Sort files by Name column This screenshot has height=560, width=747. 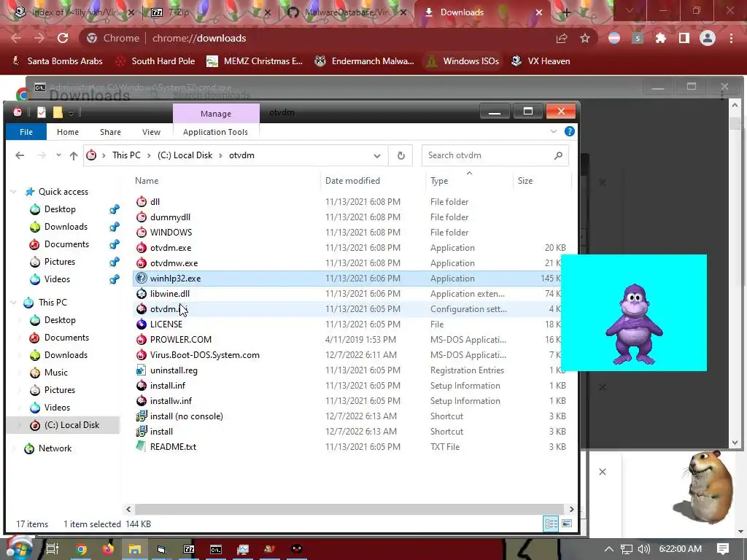(146, 181)
